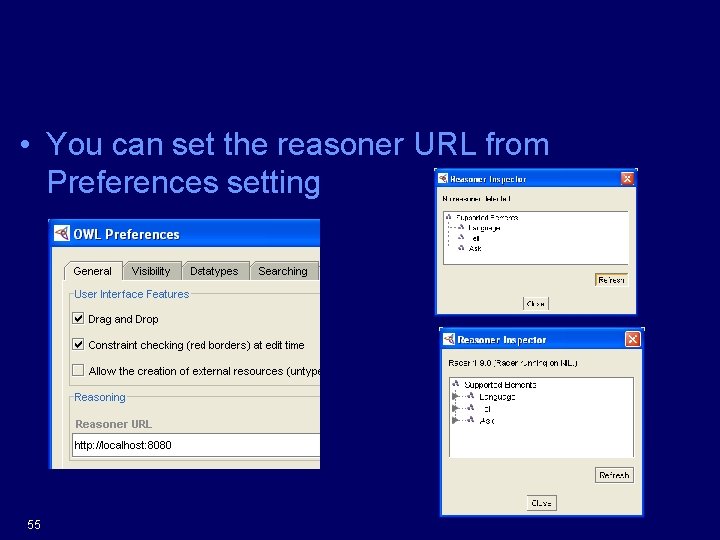This screenshot has height=540, width=720.
Task: Click Tell icon in lower Reasoner Inspector
Action: (471, 408)
